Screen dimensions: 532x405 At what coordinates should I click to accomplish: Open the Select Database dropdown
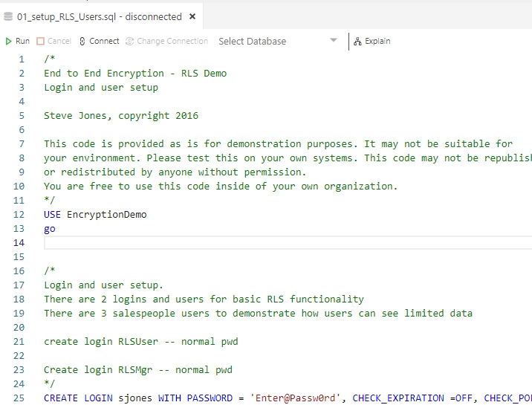(x=334, y=41)
